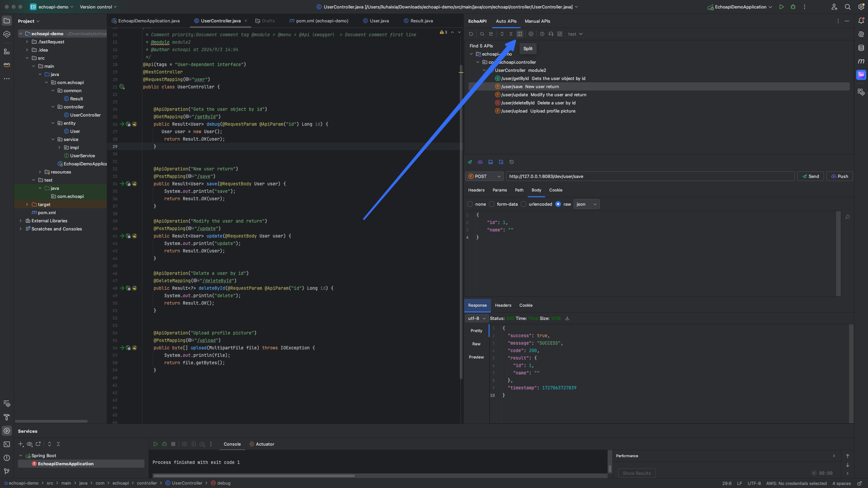Refresh the EchoAPI API list
868x488 pixels.
tap(471, 34)
